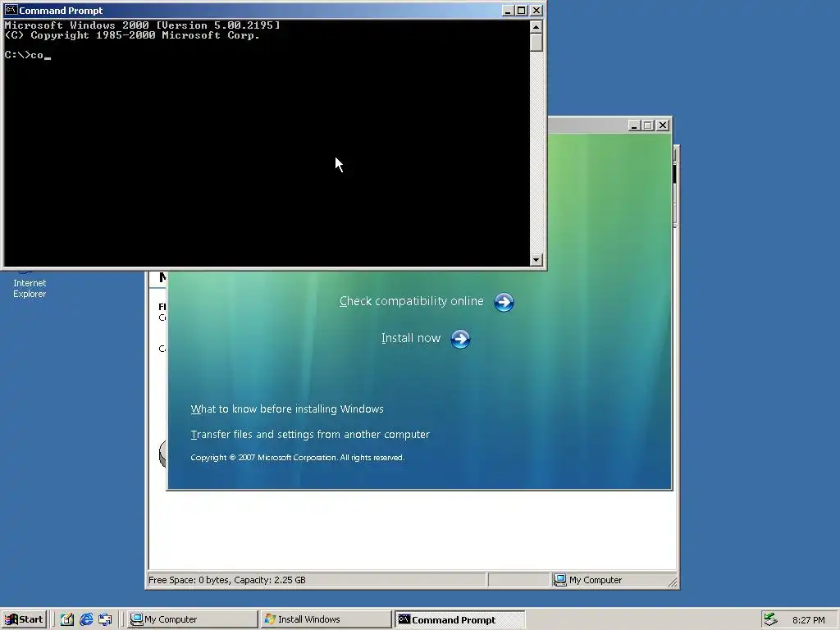This screenshot has height=630, width=840.
Task: Open the Start menu
Action: [x=24, y=619]
